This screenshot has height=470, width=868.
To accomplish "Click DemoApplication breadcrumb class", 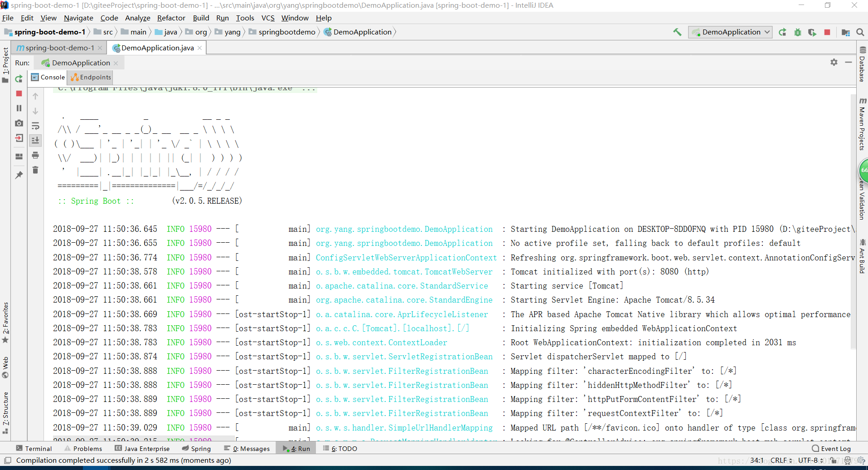I will point(358,32).
